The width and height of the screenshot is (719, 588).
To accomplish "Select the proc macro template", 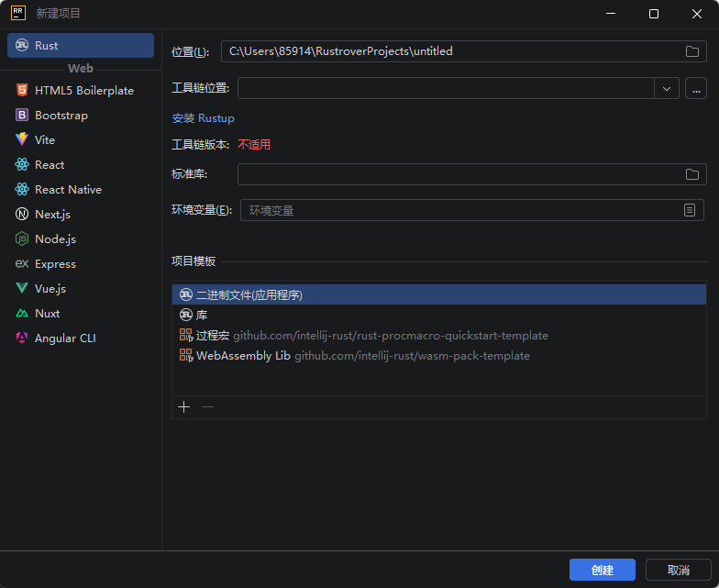I will (x=438, y=336).
